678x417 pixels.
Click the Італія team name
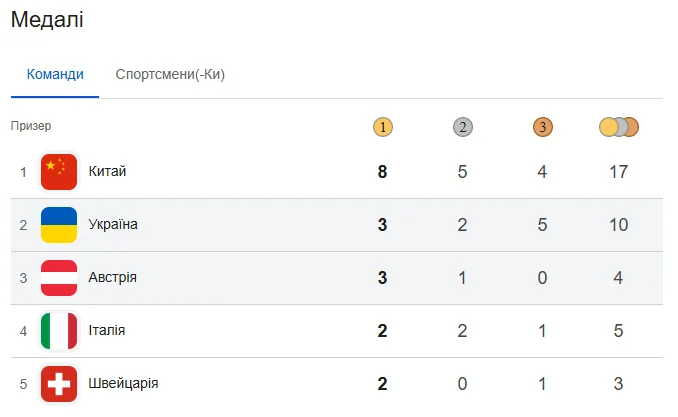[x=107, y=331]
